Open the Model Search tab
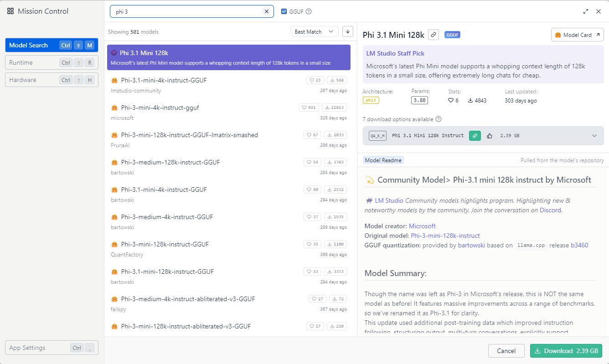 (52, 45)
